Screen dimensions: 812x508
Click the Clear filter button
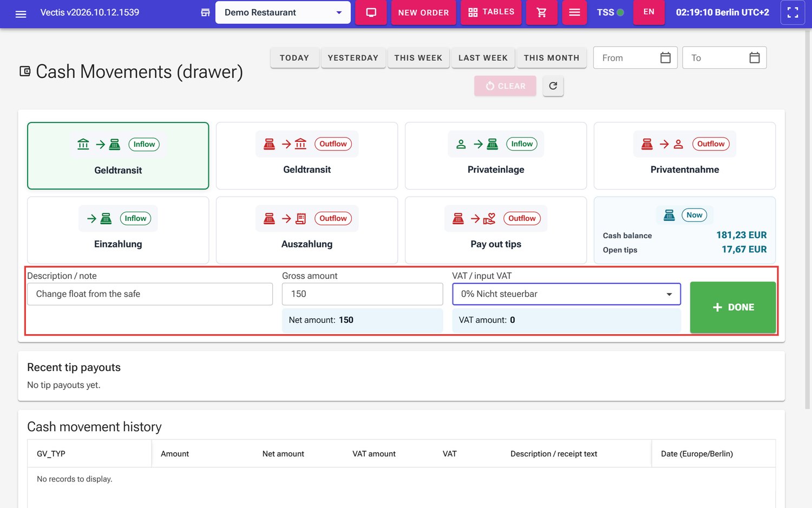[x=505, y=86]
